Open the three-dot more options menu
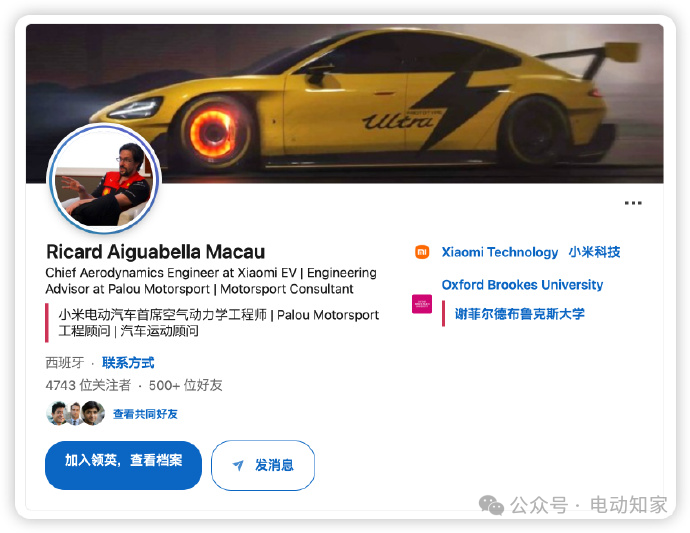The image size is (690, 533). (633, 203)
